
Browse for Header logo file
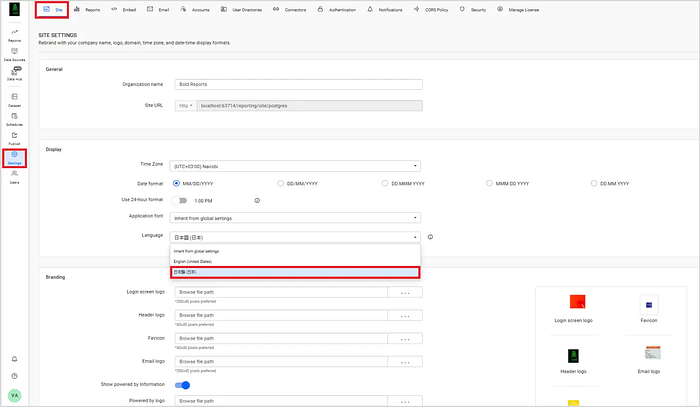click(405, 315)
